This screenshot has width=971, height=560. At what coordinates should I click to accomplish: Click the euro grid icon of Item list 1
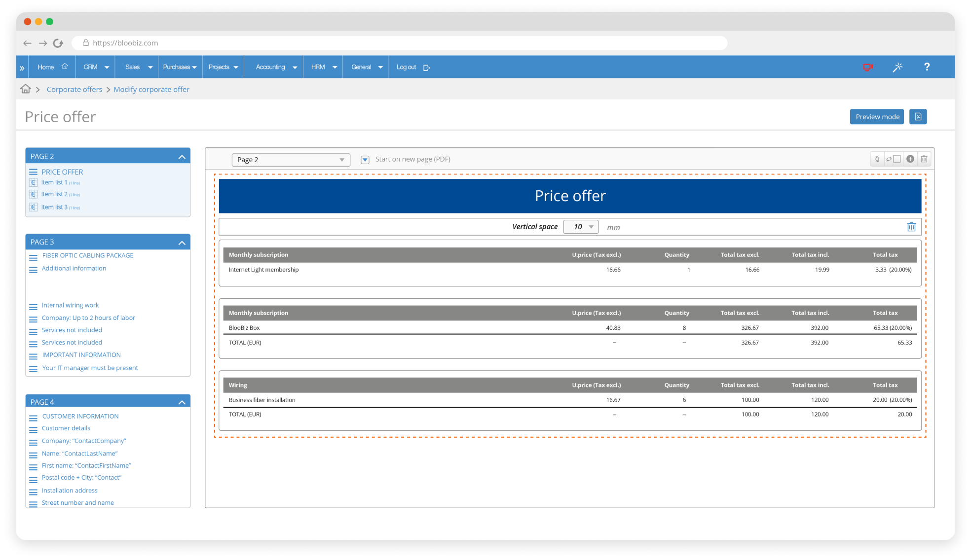click(34, 182)
